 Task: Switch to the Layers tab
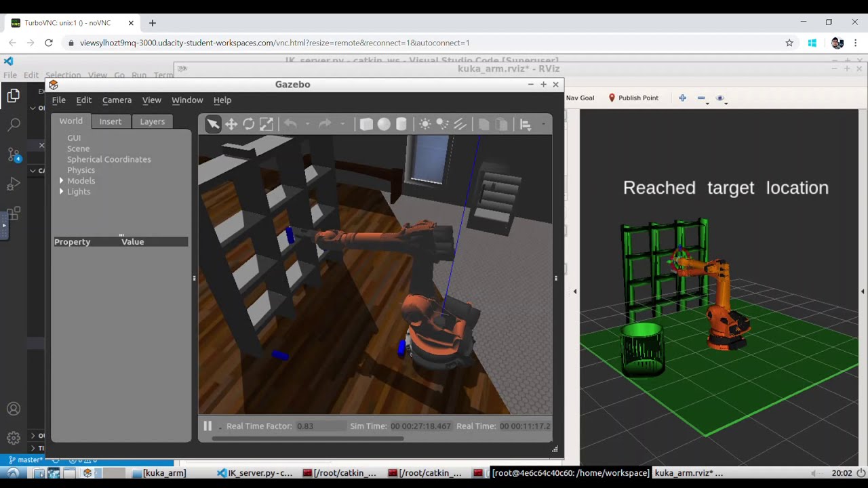tap(152, 121)
